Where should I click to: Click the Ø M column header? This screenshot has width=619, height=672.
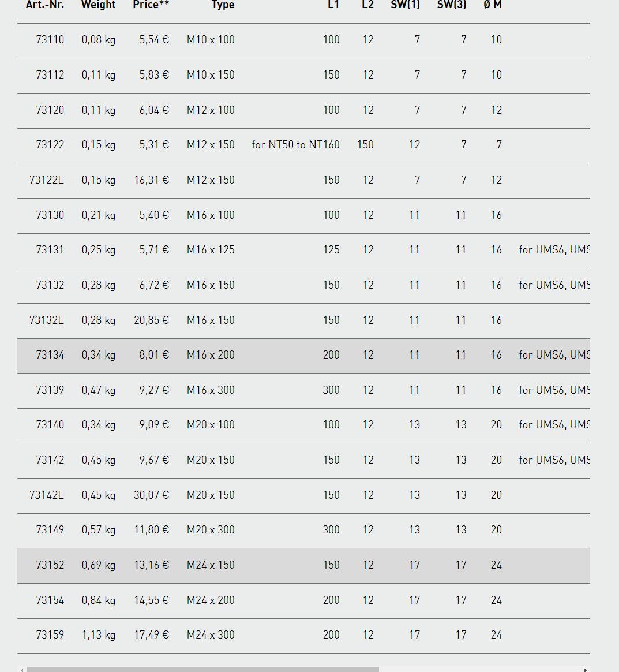pyautogui.click(x=493, y=5)
